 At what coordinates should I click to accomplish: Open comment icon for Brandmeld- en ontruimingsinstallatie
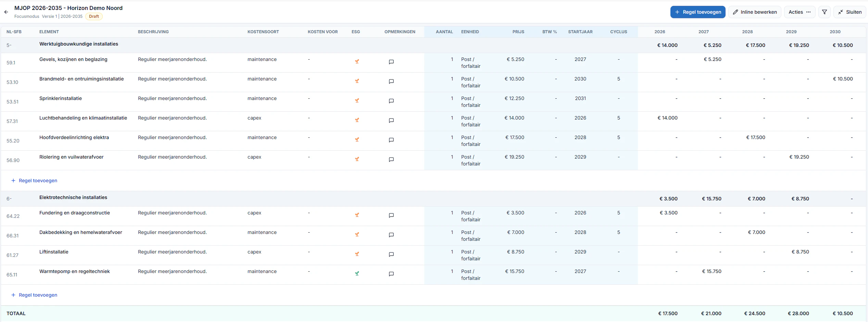tap(391, 82)
